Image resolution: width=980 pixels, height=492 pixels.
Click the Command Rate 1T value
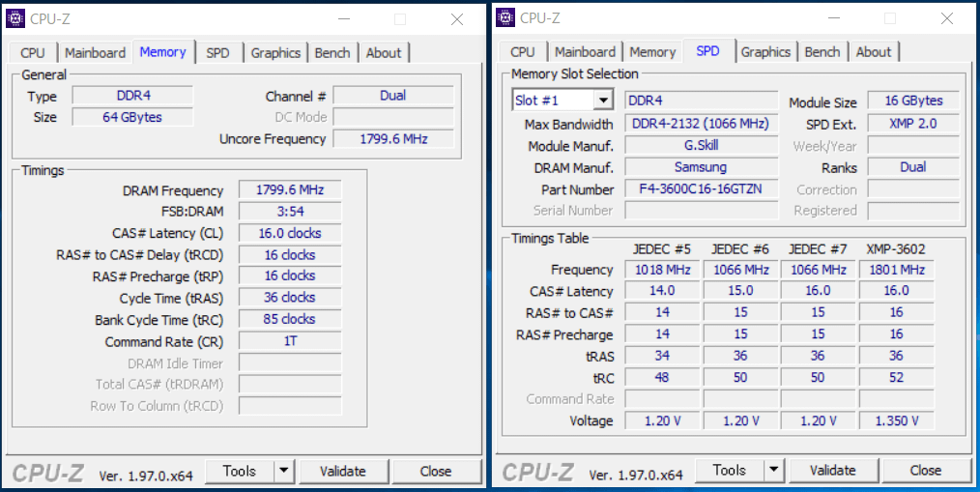pyautogui.click(x=290, y=341)
